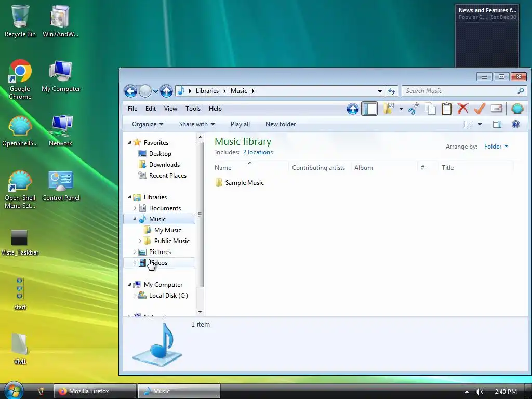Click the navigation pane scrollbar down arrow
The height and width of the screenshot is (399, 532).
click(x=200, y=312)
